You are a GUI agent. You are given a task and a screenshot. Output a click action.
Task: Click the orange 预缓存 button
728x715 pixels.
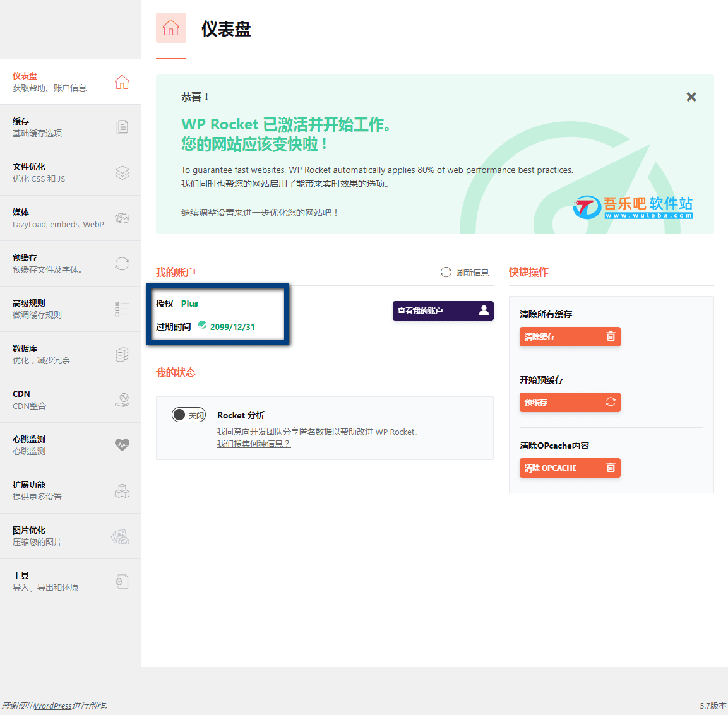pyautogui.click(x=570, y=402)
